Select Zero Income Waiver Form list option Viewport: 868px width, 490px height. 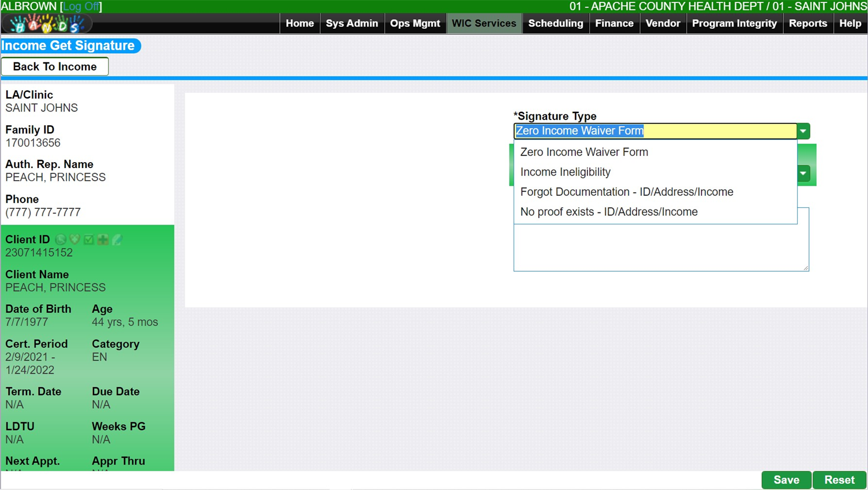[583, 152]
